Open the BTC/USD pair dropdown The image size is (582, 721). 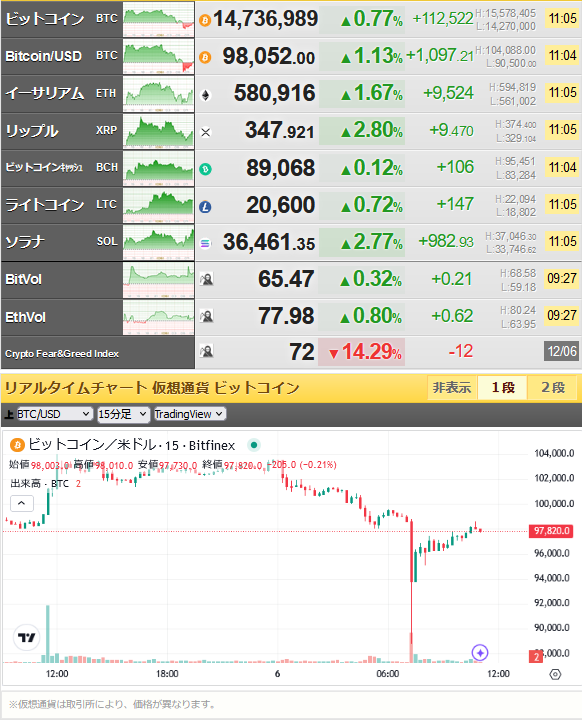click(x=54, y=414)
